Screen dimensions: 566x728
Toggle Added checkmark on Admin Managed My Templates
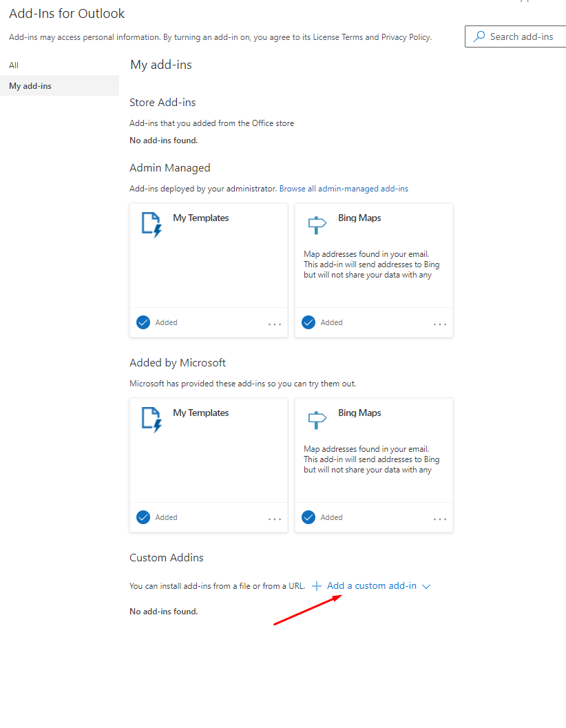click(143, 322)
